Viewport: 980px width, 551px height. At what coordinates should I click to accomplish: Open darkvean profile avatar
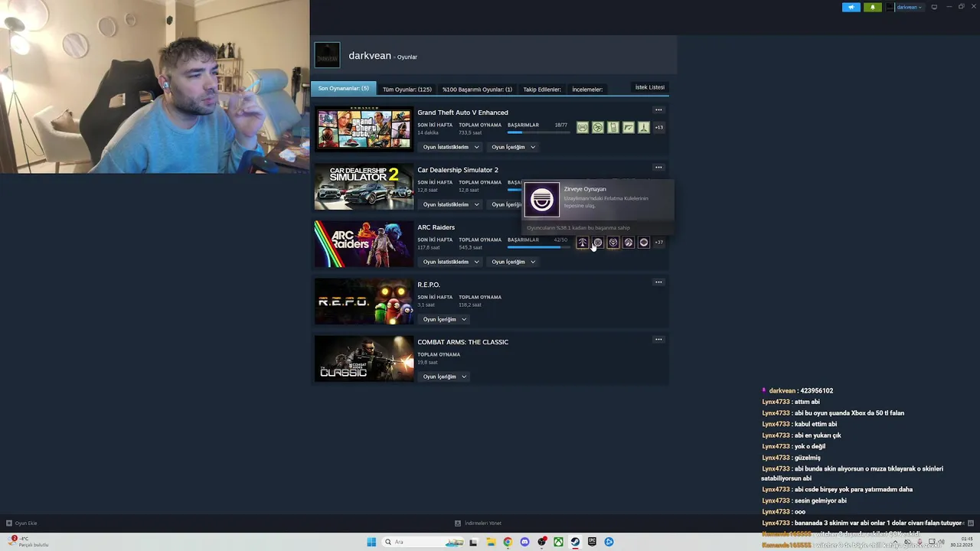328,55
